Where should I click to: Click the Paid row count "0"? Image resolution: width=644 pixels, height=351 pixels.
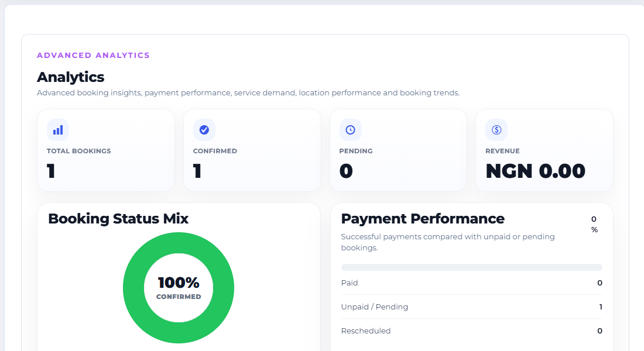pos(600,283)
